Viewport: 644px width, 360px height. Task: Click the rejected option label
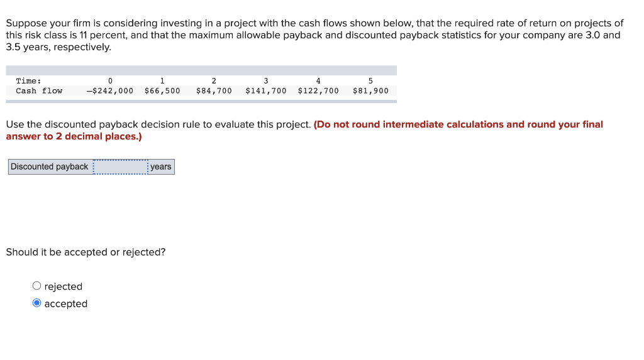tap(64, 286)
